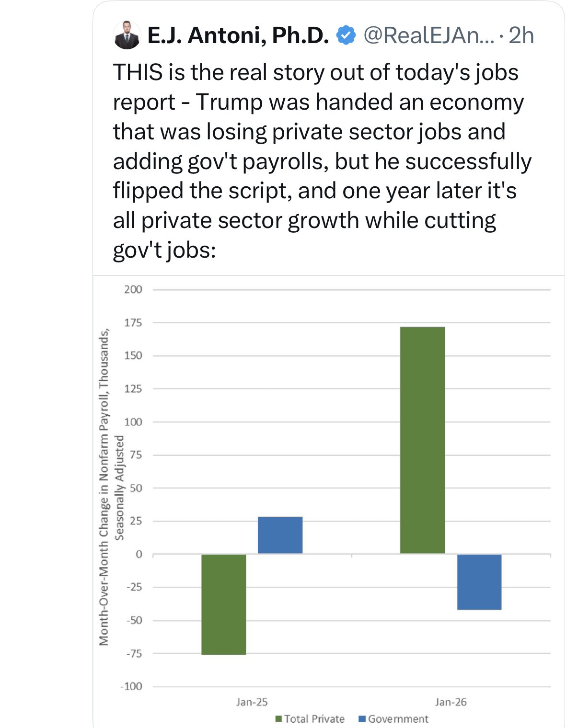Viewport: 578px width, 728px height.
Task: Click E.J. Antoni's profile avatar
Action: (x=127, y=35)
